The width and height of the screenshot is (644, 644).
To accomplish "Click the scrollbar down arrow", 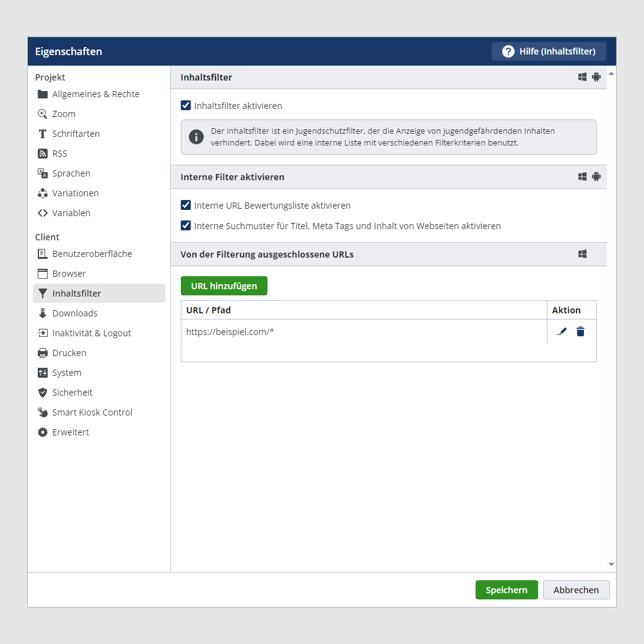I will pos(611,564).
